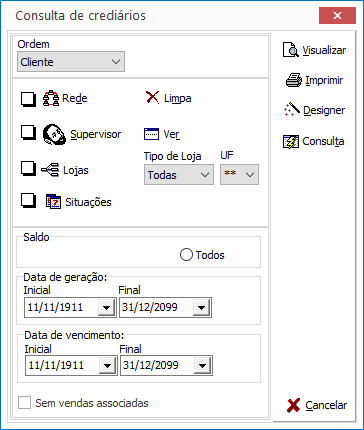Click the Imprimir printer icon
Screen dimensions: 364x430
(294, 80)
